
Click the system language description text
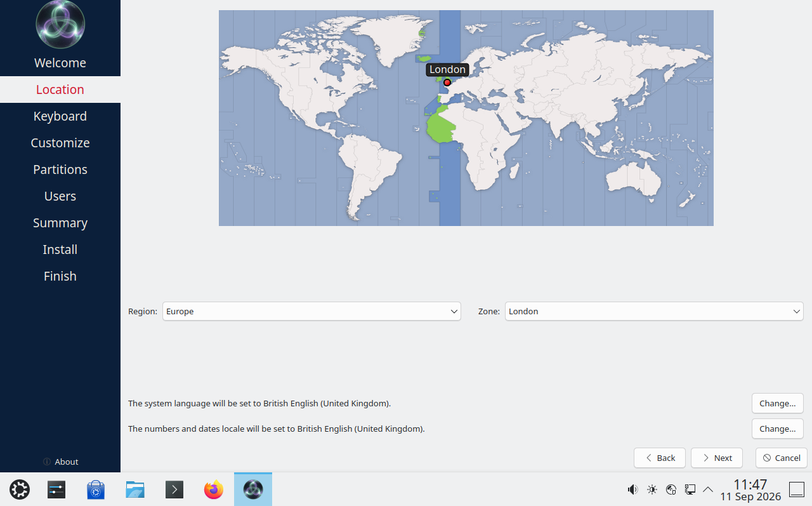pyautogui.click(x=259, y=403)
